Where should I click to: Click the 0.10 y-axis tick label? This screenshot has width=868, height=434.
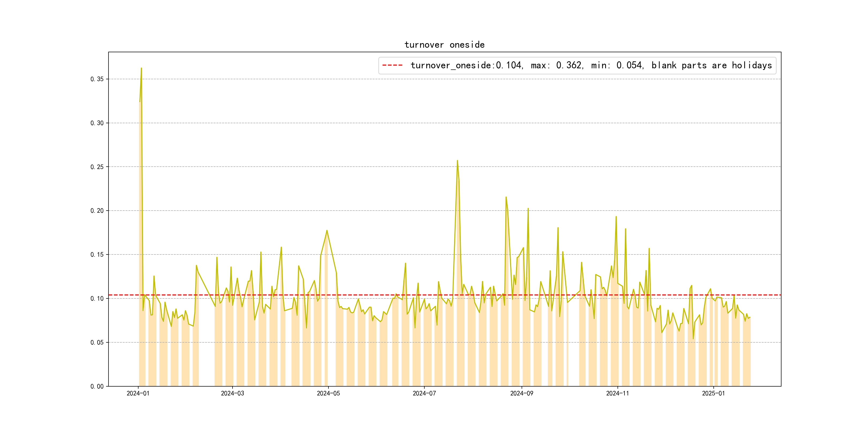tap(97, 298)
